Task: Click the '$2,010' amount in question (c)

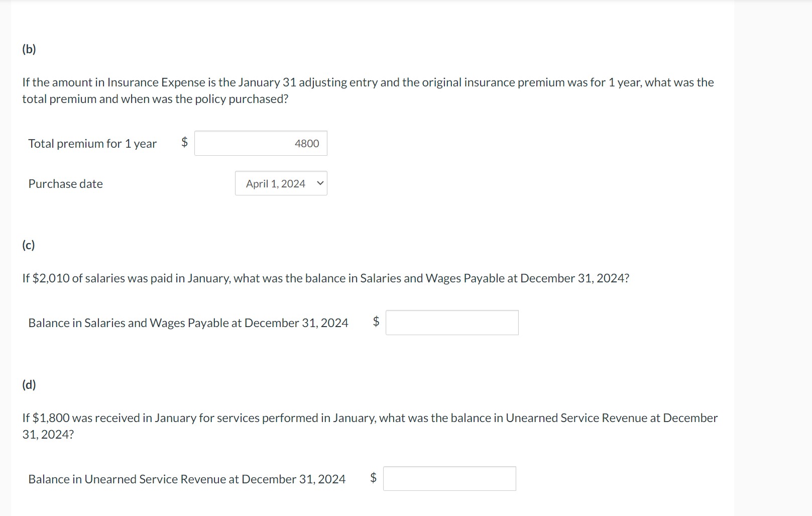Action: [x=51, y=278]
